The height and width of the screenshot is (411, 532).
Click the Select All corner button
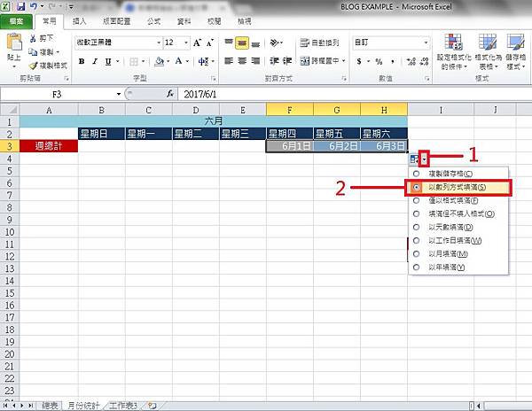[10, 110]
